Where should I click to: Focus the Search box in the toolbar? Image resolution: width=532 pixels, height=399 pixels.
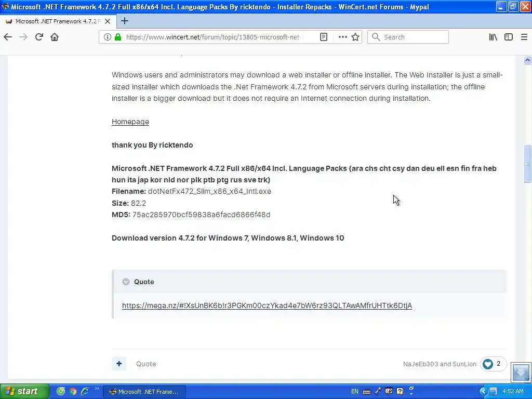click(408, 37)
